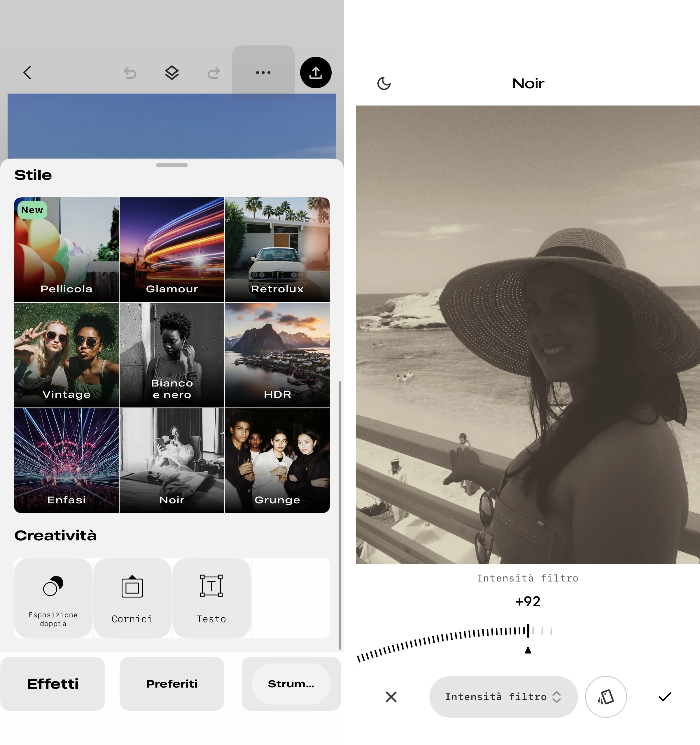Apply the filter with the checkmark
Image resolution: width=700 pixels, height=745 pixels.
[x=665, y=697]
